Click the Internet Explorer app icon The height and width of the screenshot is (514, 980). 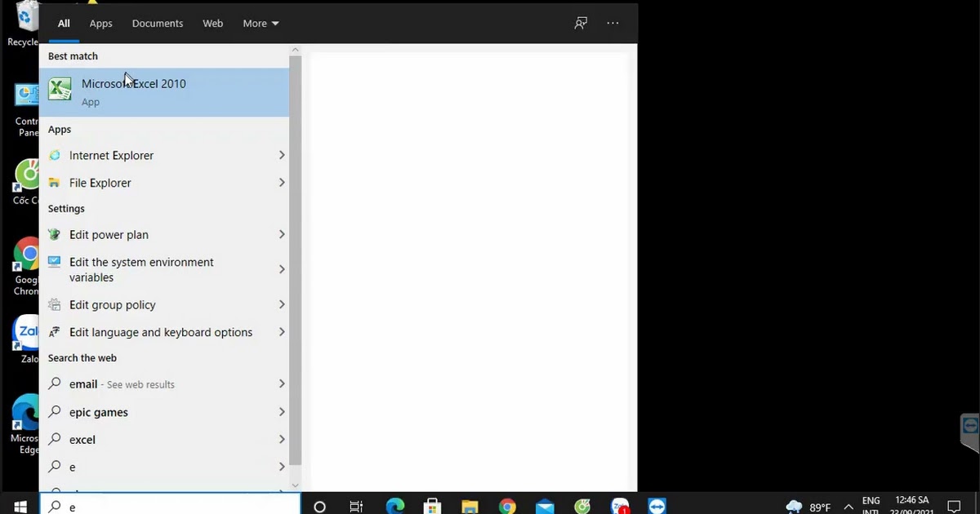[55, 155]
